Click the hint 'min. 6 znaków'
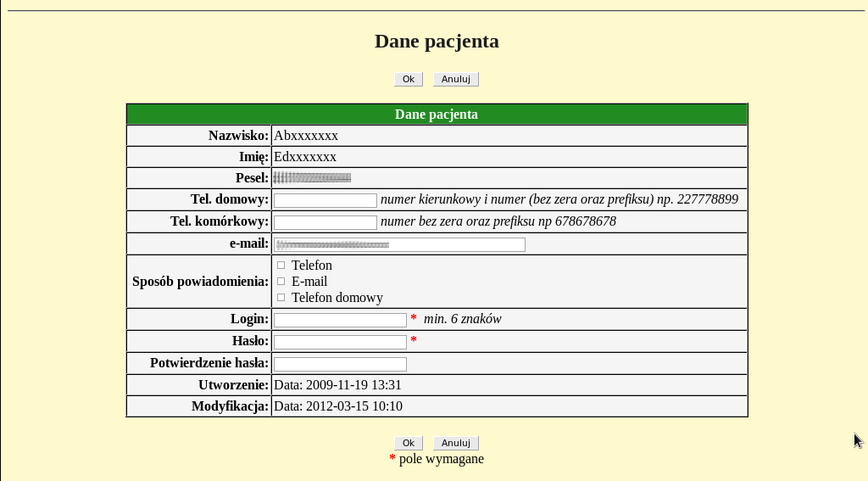Image resolution: width=868 pixels, height=481 pixels. coord(462,319)
